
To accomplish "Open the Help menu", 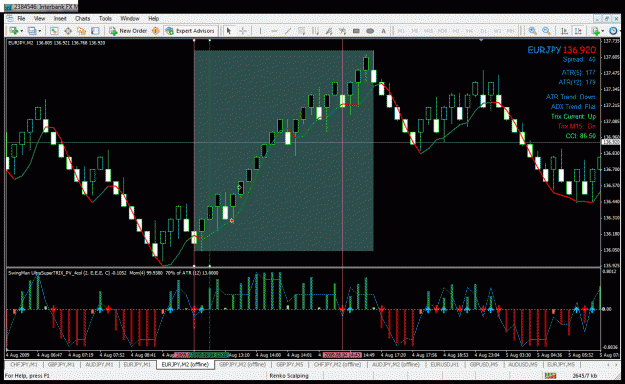I will point(153,18).
